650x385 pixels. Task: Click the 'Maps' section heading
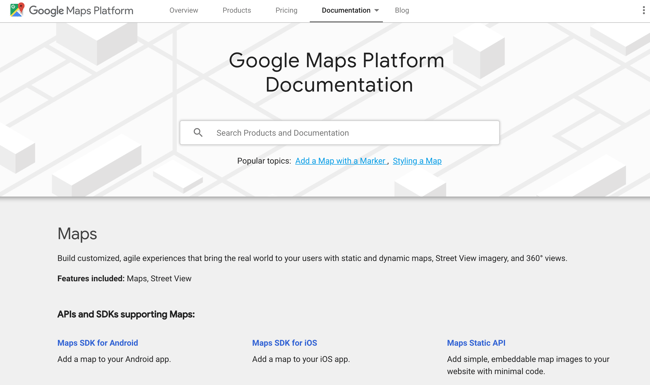(77, 234)
